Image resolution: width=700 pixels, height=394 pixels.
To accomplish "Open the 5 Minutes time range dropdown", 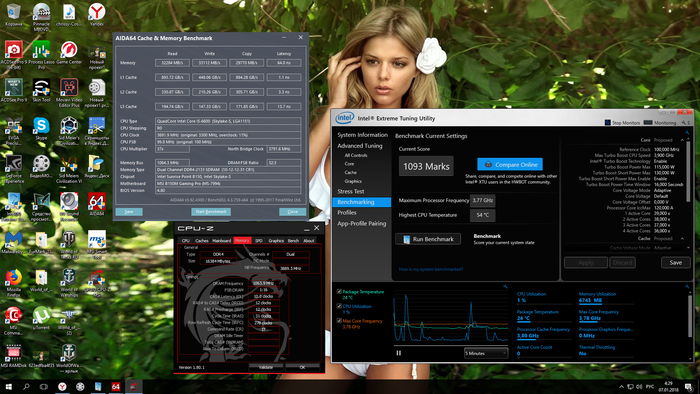I will pyautogui.click(x=486, y=353).
